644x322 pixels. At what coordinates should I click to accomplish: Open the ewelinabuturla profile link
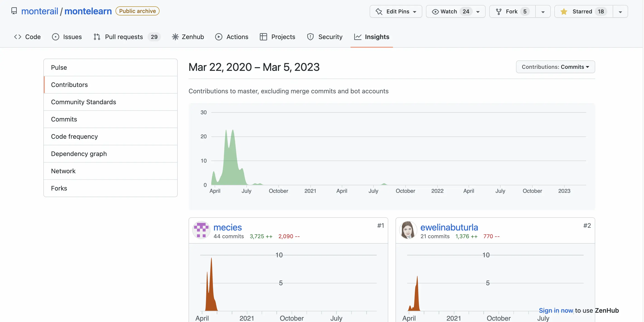click(x=449, y=227)
